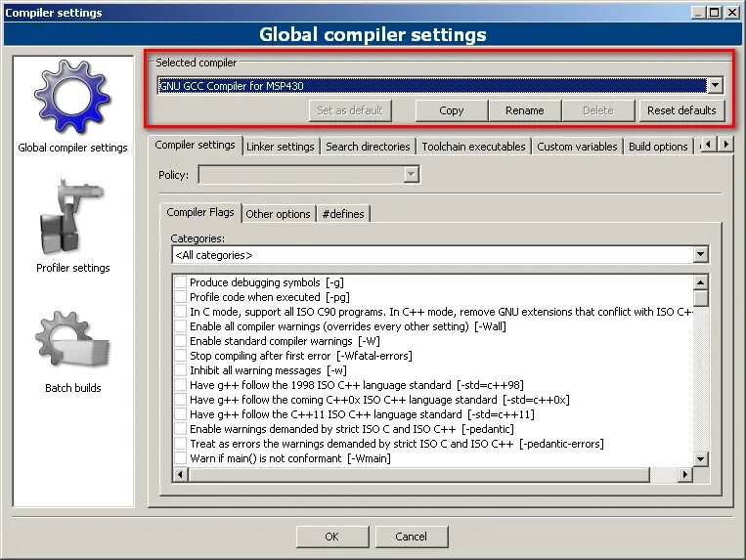Screen dimensions: 746x560
Task: Enable the 1998 ISO C++ standard option
Action: tap(180, 385)
